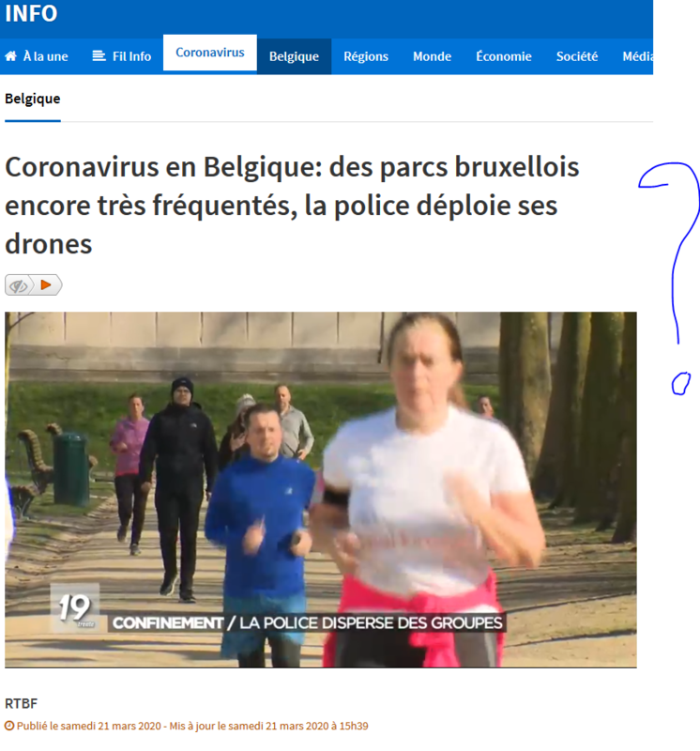The image size is (700, 751).
Task: Toggle the crossed-eye accessibility icon
Action: click(19, 285)
